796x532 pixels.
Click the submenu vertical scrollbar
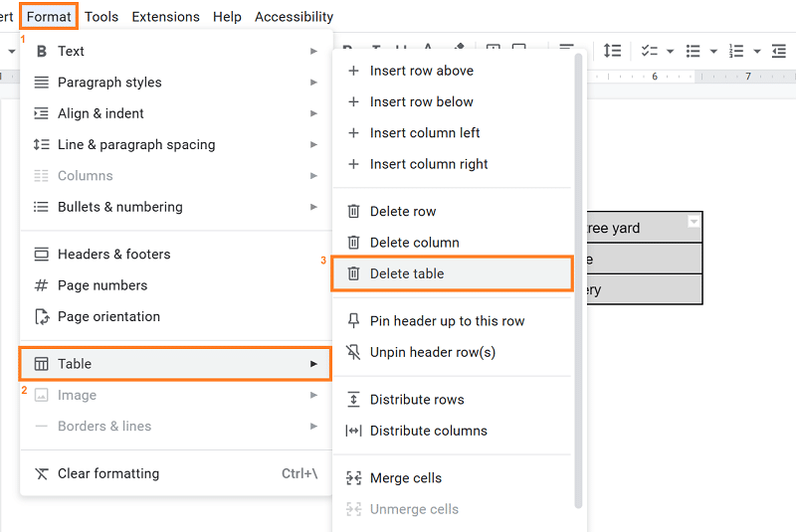(579, 278)
